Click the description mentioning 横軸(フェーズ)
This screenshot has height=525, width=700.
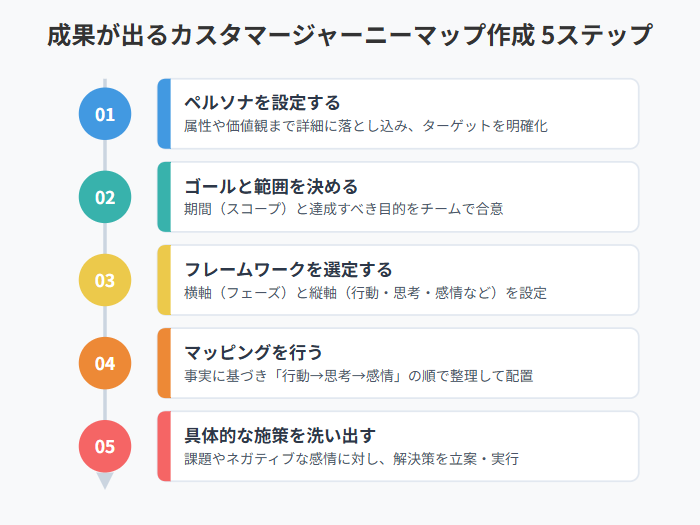[x=366, y=292]
